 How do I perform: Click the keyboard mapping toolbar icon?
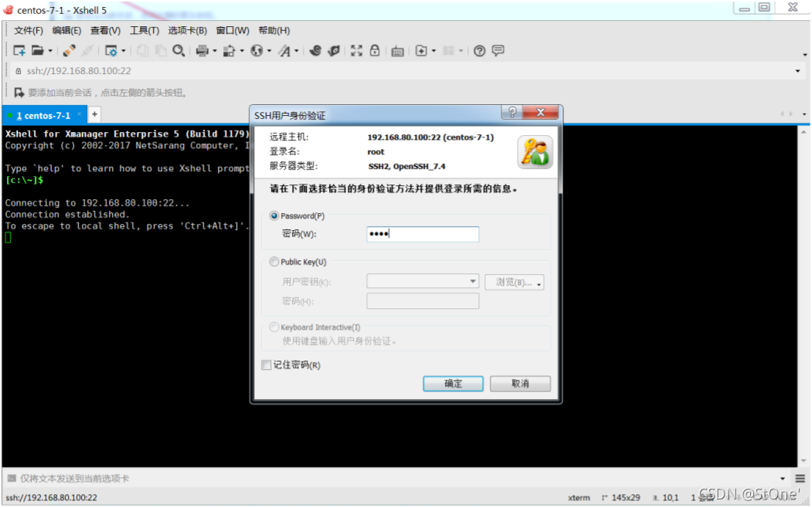(x=397, y=51)
